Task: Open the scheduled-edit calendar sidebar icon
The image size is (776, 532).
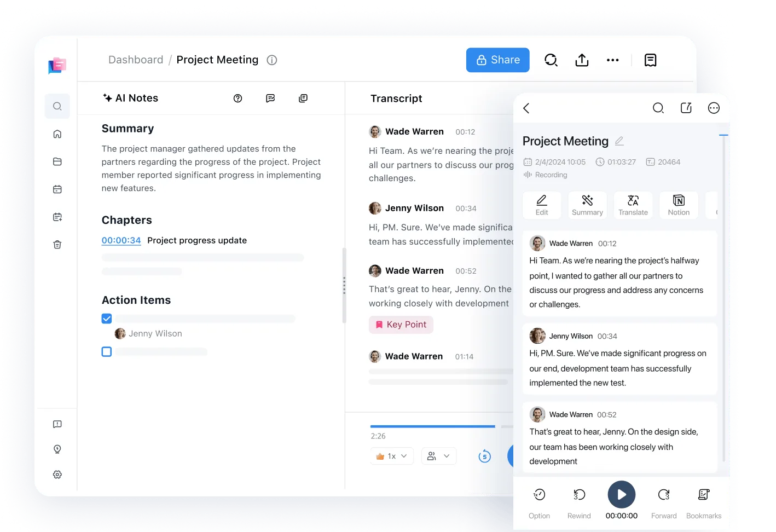Action: 57,217
